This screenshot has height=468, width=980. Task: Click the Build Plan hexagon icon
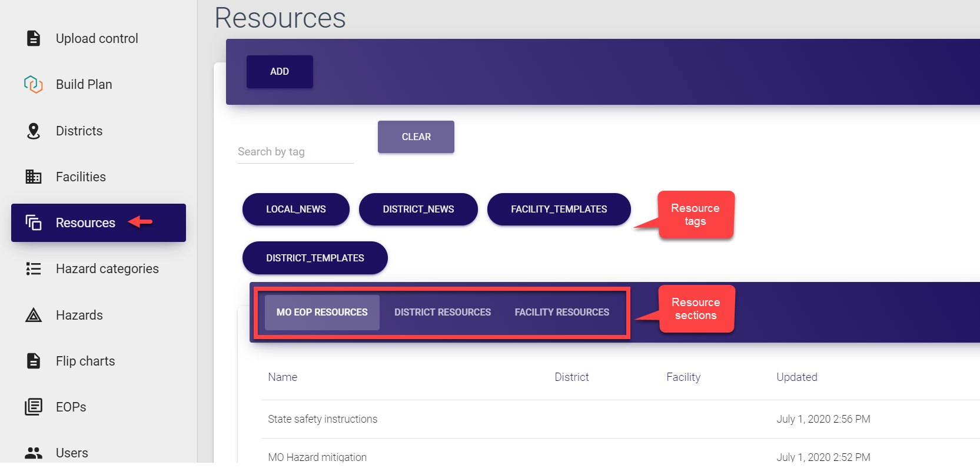coord(34,84)
